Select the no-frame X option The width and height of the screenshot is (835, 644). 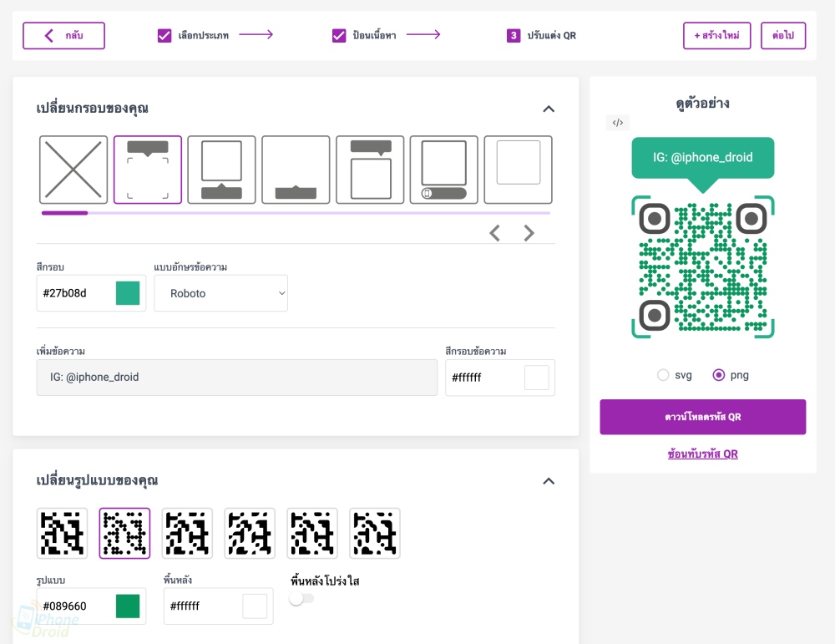(x=73, y=170)
